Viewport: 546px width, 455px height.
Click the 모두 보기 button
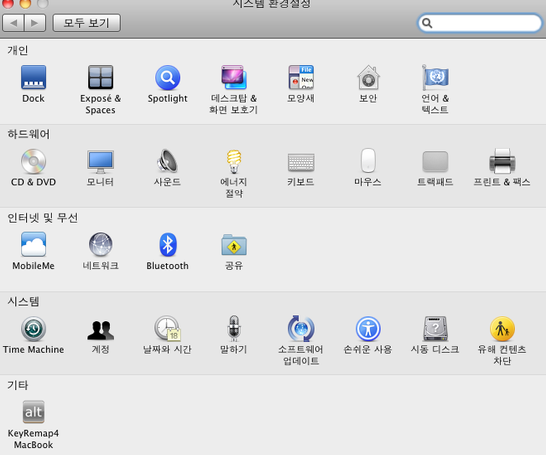pyautogui.click(x=86, y=23)
